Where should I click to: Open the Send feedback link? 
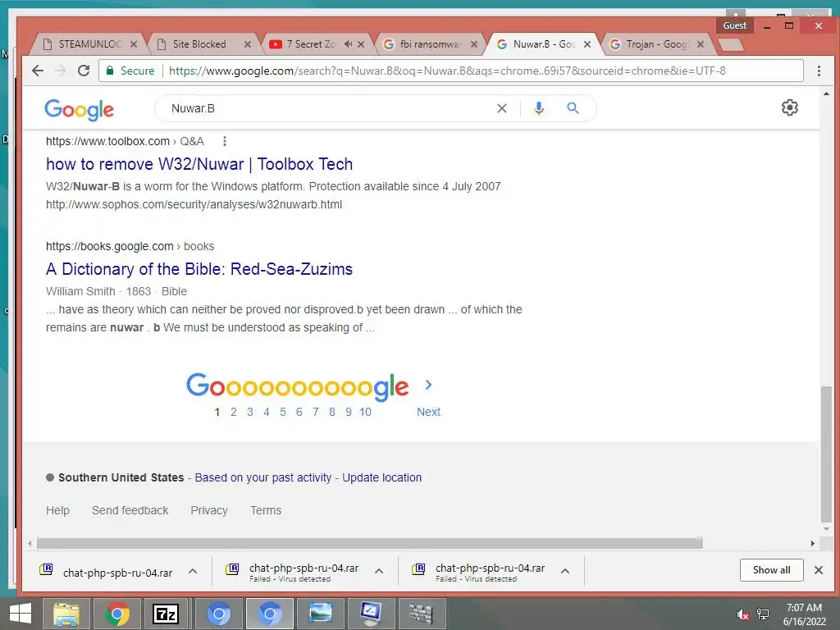pos(130,510)
